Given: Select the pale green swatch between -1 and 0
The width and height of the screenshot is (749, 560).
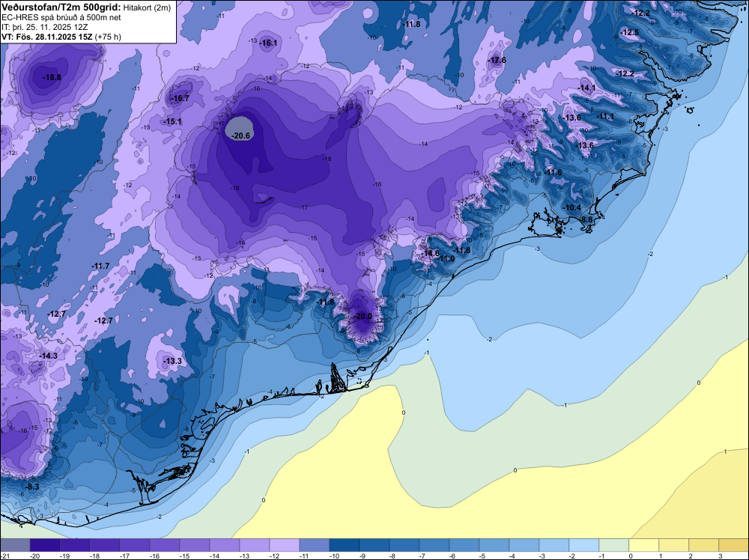Looking at the screenshot, I should click(x=614, y=545).
